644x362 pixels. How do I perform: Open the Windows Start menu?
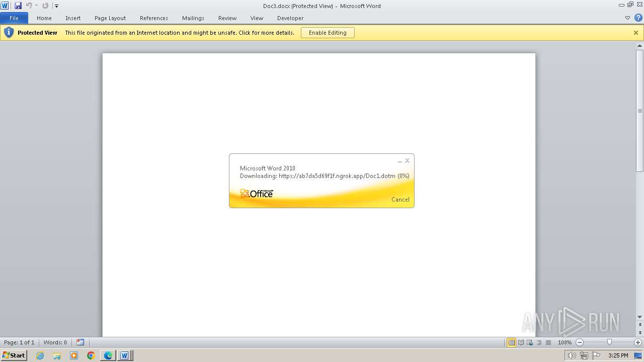click(x=14, y=355)
